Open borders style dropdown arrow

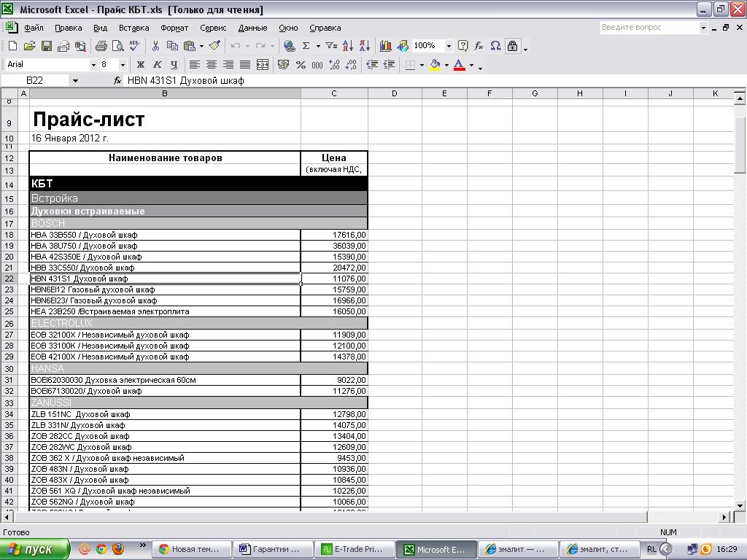422,65
